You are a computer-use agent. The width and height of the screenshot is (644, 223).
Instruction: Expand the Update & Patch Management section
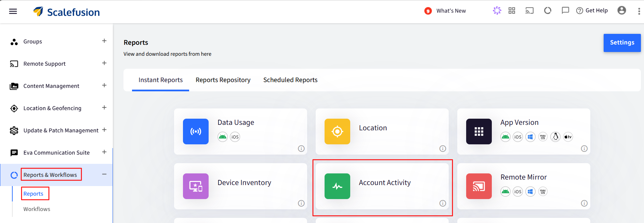pos(104,130)
